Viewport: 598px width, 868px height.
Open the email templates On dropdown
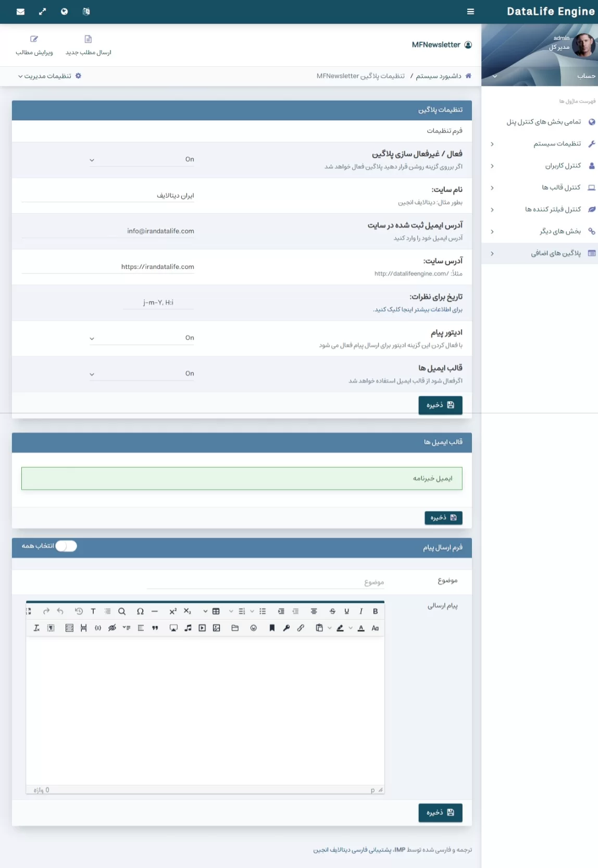(142, 374)
